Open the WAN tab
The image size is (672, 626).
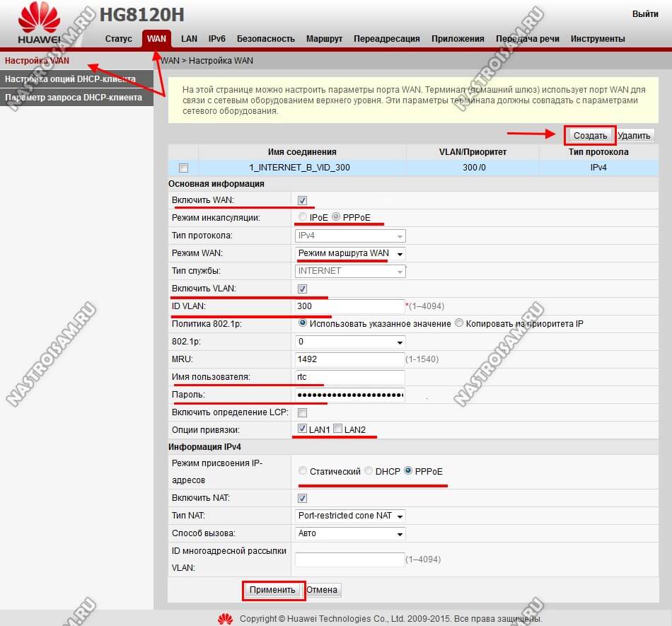[x=156, y=38]
